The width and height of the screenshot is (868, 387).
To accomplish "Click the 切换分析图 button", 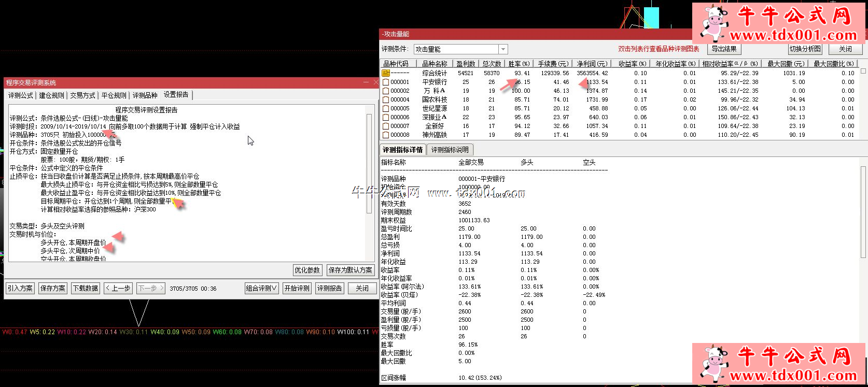I will coord(805,49).
